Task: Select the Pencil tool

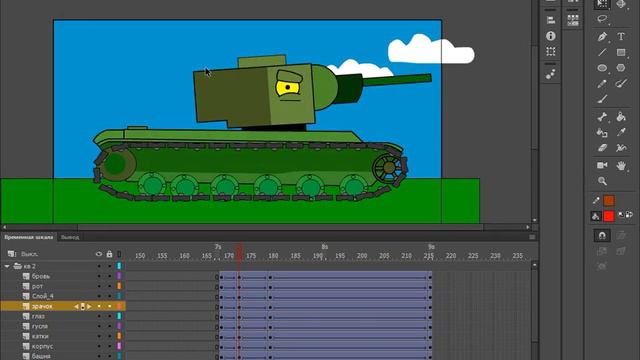Action: (x=602, y=84)
